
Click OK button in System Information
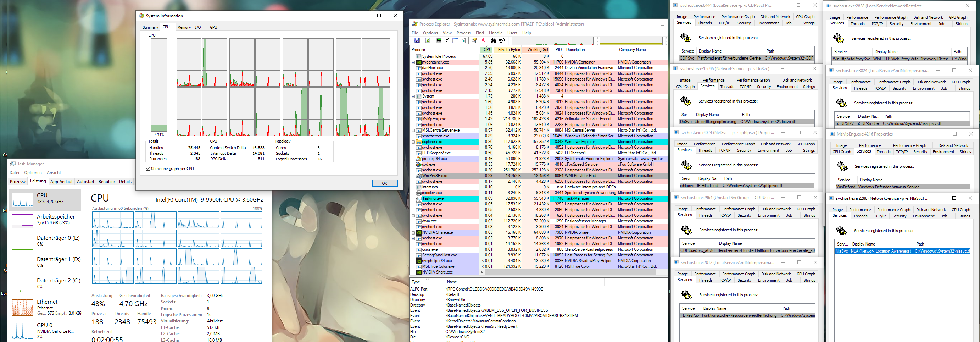385,183
